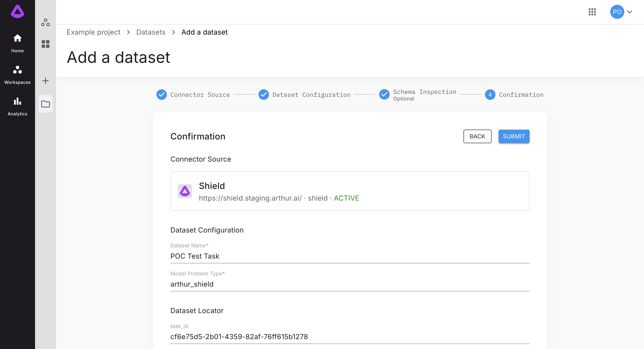
Task: Select the Dataset Configuration step label
Action: pos(311,95)
